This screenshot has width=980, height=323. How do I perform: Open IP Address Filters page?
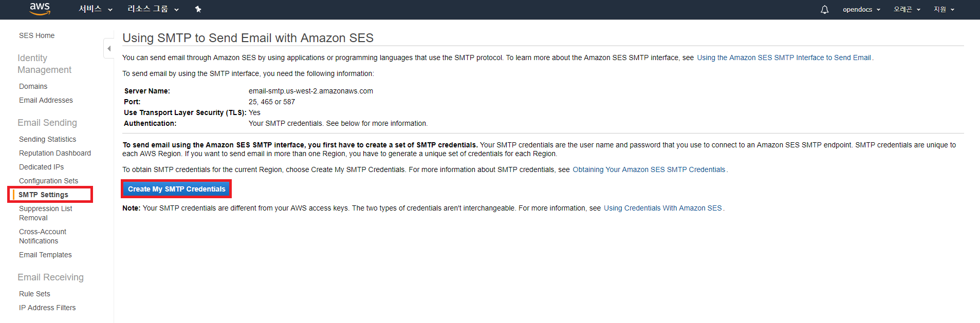tap(47, 308)
